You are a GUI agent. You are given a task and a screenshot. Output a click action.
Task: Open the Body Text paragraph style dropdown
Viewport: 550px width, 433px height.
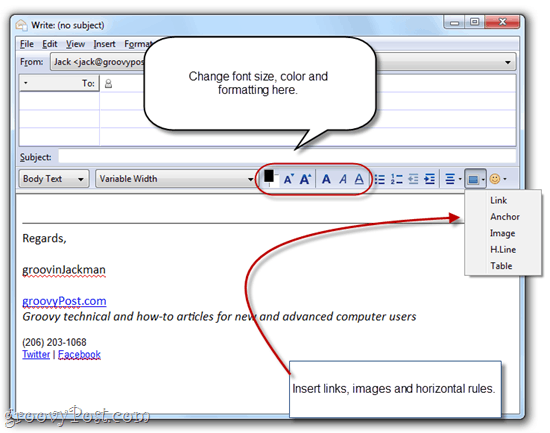point(54,179)
